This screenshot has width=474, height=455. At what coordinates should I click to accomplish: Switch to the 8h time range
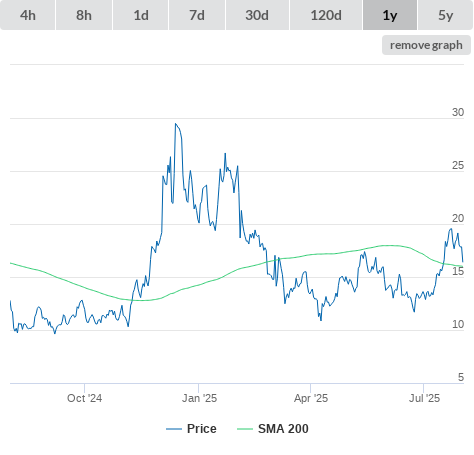84,15
